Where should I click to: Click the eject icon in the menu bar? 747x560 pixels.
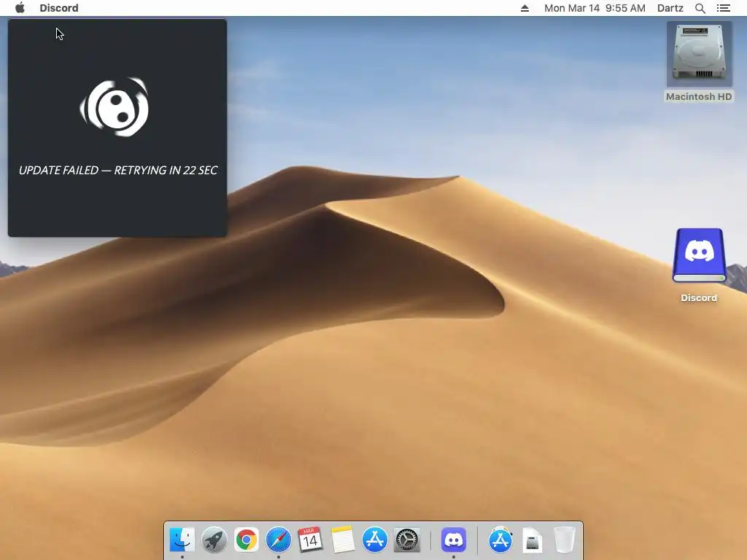pos(525,8)
